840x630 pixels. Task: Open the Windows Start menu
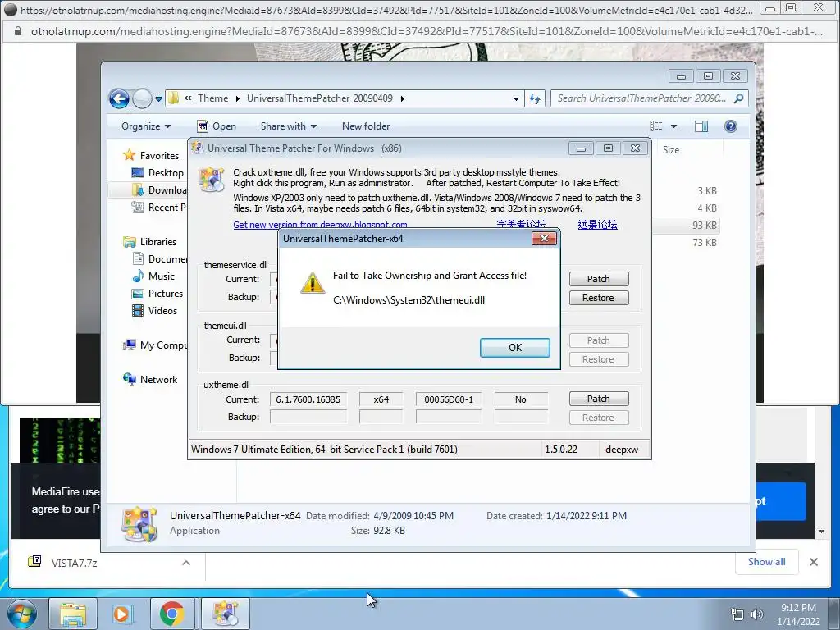coord(21,614)
